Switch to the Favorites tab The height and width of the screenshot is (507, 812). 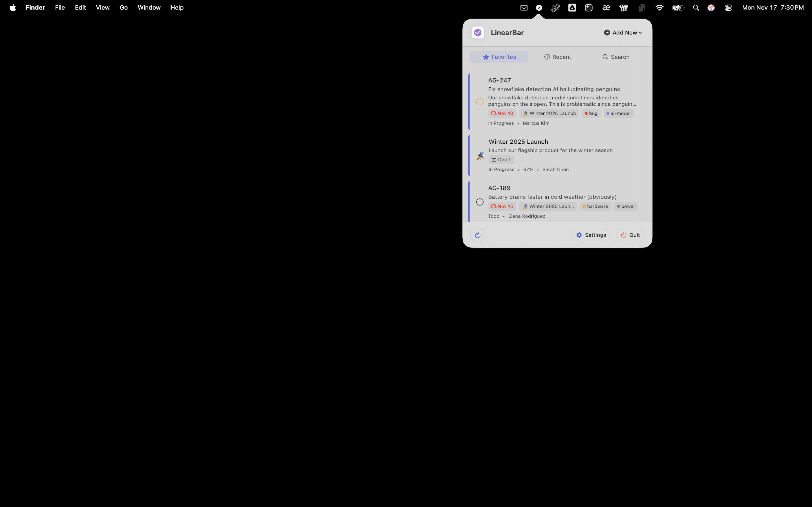[x=498, y=57]
